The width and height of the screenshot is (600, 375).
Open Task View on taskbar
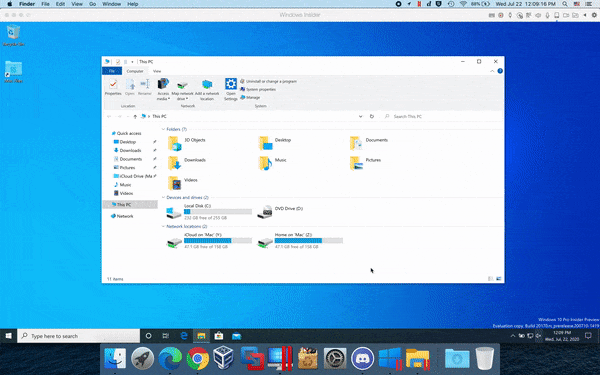[x=166, y=336]
